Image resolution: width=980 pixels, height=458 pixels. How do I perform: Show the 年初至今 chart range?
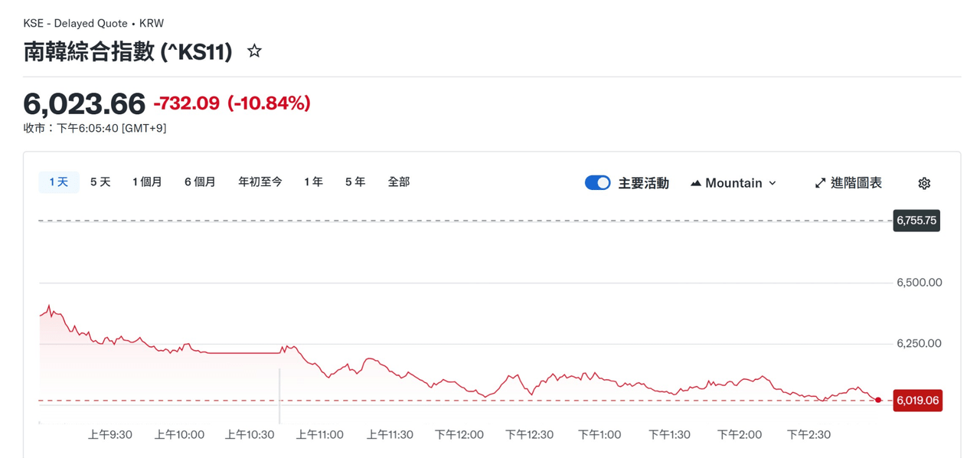260,182
